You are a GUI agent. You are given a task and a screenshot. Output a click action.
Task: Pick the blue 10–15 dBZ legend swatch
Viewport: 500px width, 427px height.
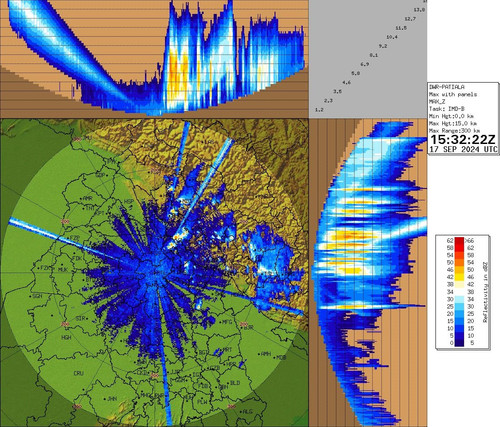click(x=459, y=328)
